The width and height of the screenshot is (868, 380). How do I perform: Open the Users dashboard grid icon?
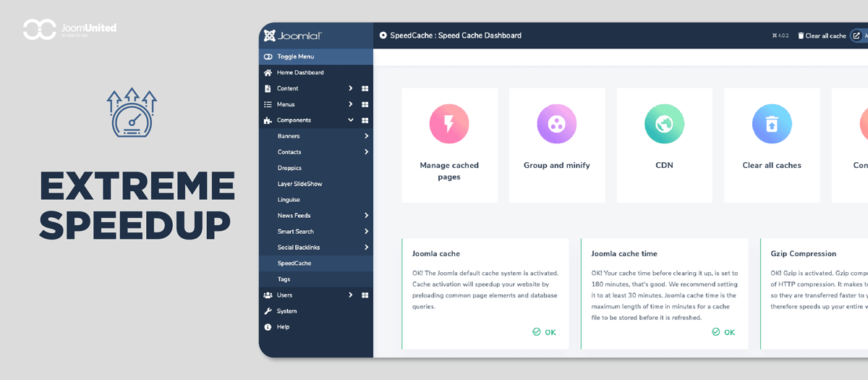point(365,295)
